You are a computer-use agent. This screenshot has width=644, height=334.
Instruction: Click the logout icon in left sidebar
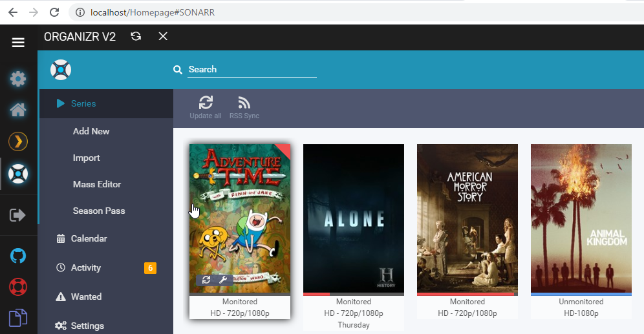pos(17,215)
